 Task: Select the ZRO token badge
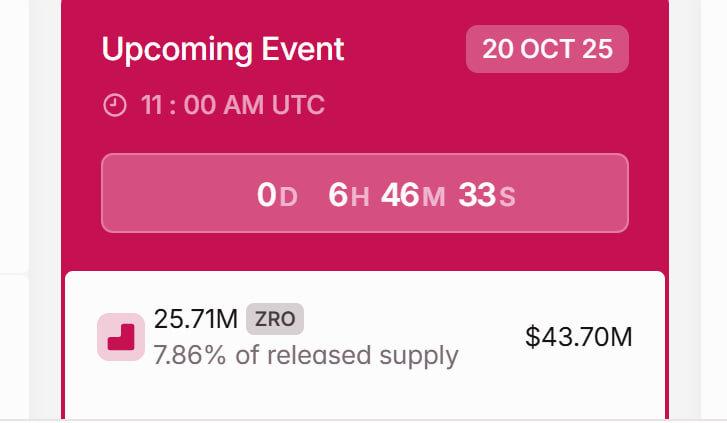(x=274, y=319)
